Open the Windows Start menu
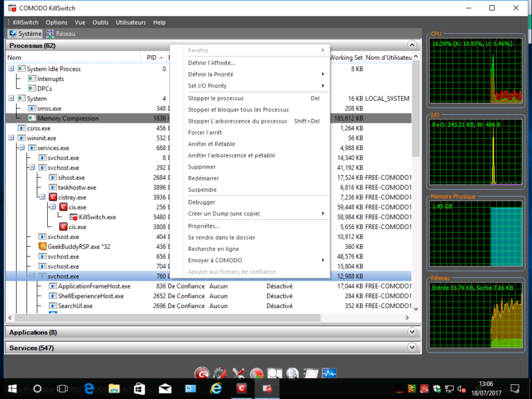Viewport: 532px width, 399px height. pyautogui.click(x=13, y=389)
